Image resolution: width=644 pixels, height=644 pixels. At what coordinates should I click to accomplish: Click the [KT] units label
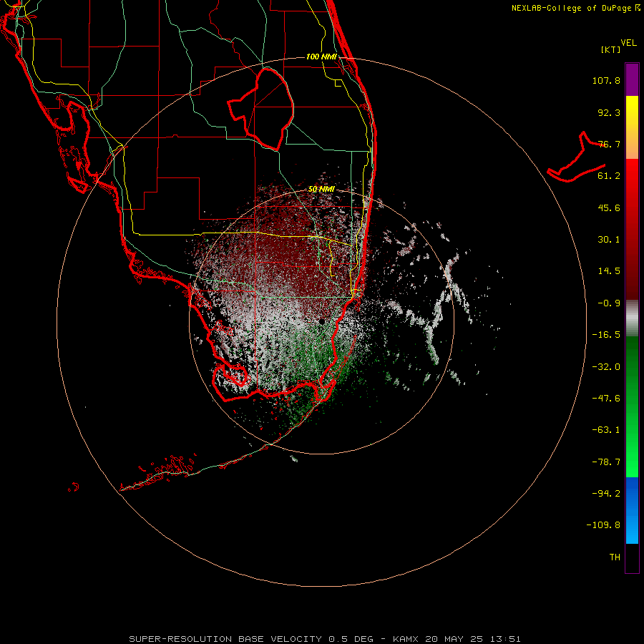coord(611,49)
